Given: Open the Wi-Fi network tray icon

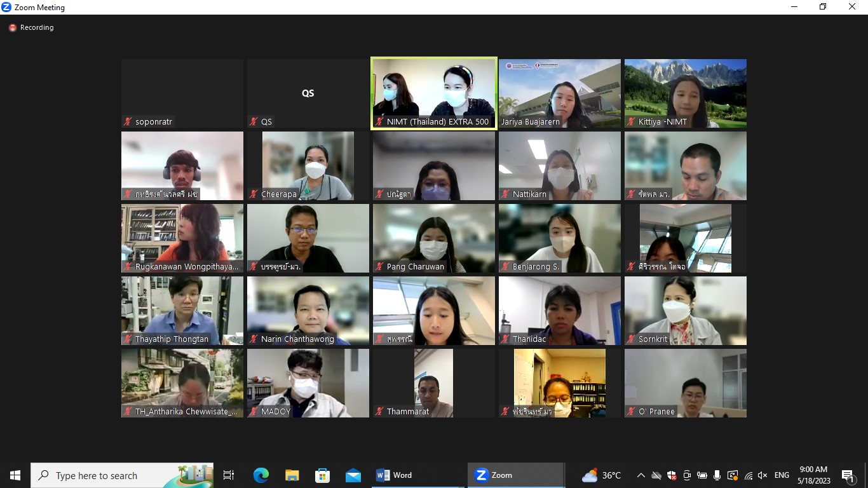Looking at the screenshot, I should pyautogui.click(x=748, y=475).
